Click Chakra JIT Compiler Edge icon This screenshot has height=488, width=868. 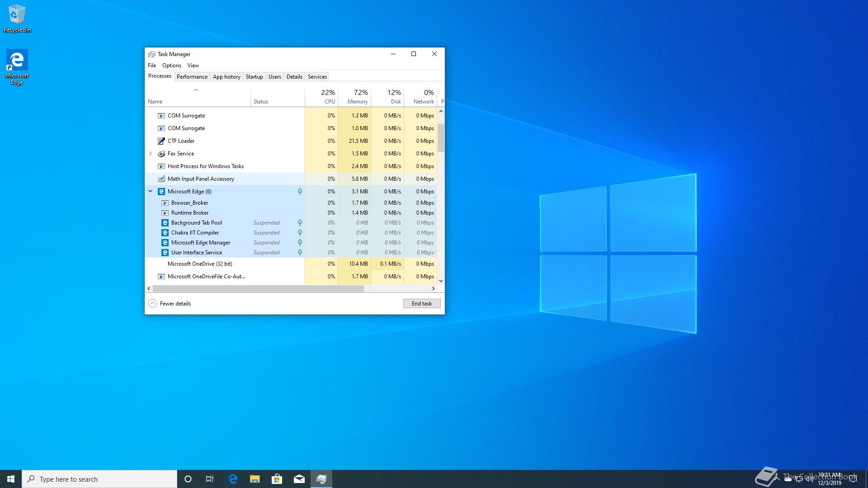165,233
